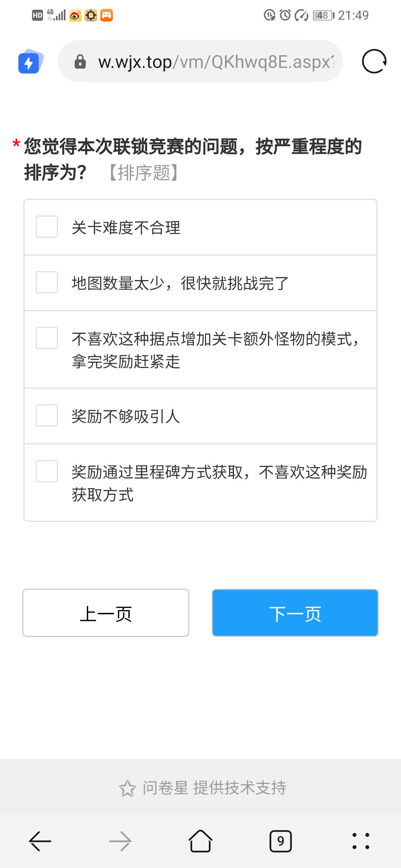Reload the page with refresh icon

[374, 61]
